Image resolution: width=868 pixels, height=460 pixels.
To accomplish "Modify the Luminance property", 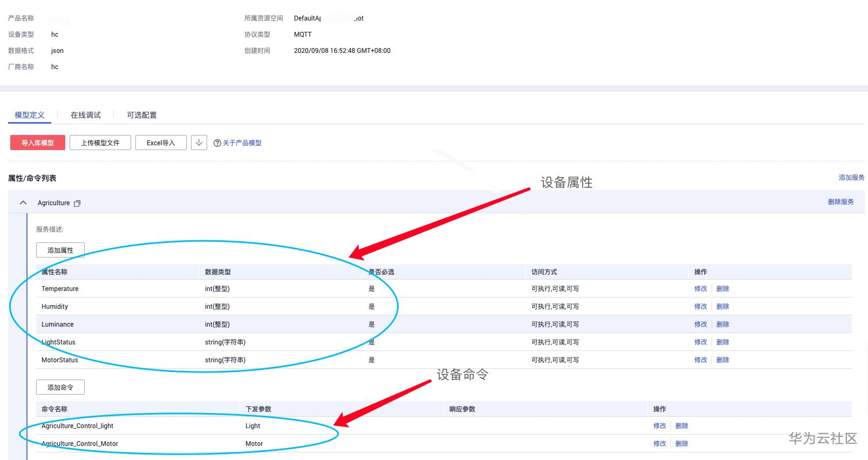I will pos(701,324).
